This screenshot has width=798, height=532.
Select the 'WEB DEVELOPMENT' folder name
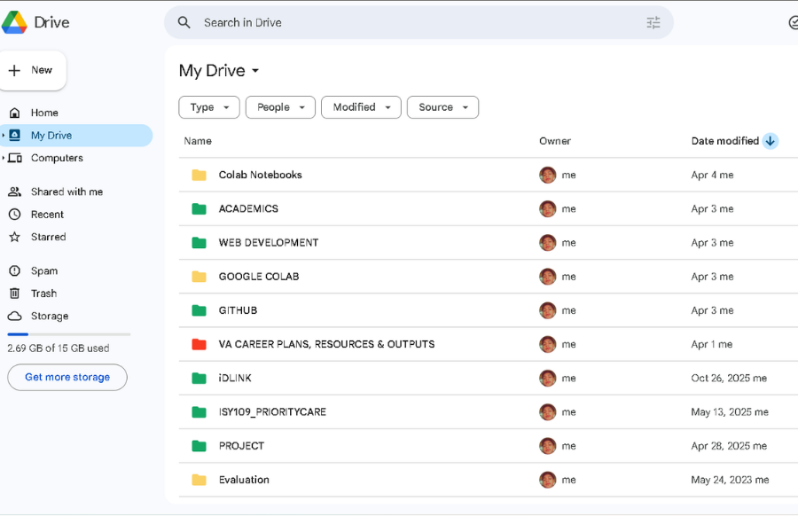click(x=268, y=243)
